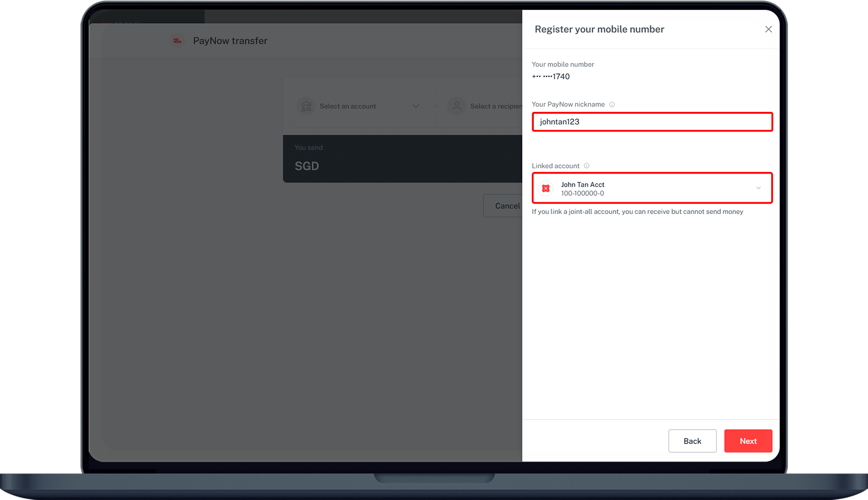Click the masked mobile number ending 1740

551,77
